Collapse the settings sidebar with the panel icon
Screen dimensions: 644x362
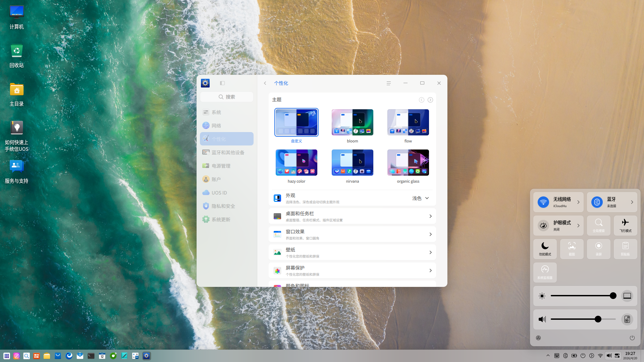(x=222, y=83)
